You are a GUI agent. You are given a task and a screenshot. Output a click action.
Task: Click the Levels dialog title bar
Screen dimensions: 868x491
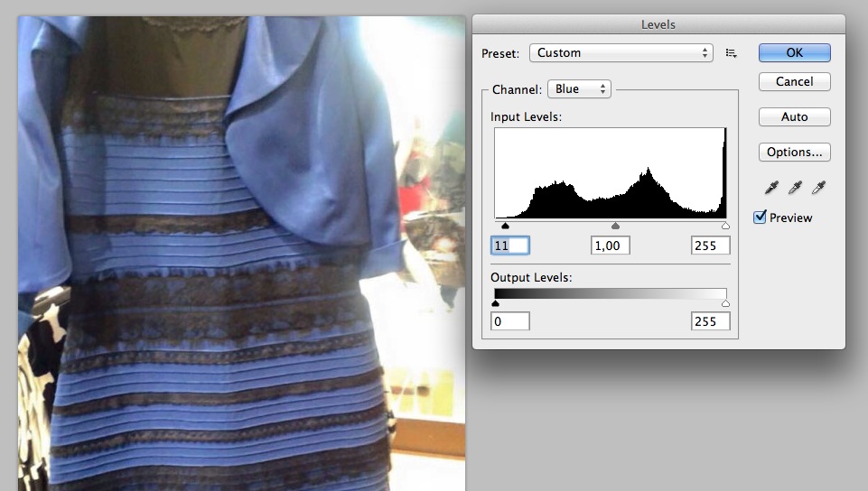click(658, 24)
